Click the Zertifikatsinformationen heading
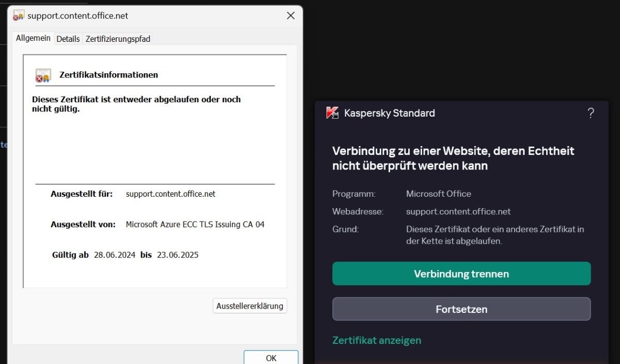The width and height of the screenshot is (620, 364). coord(109,75)
